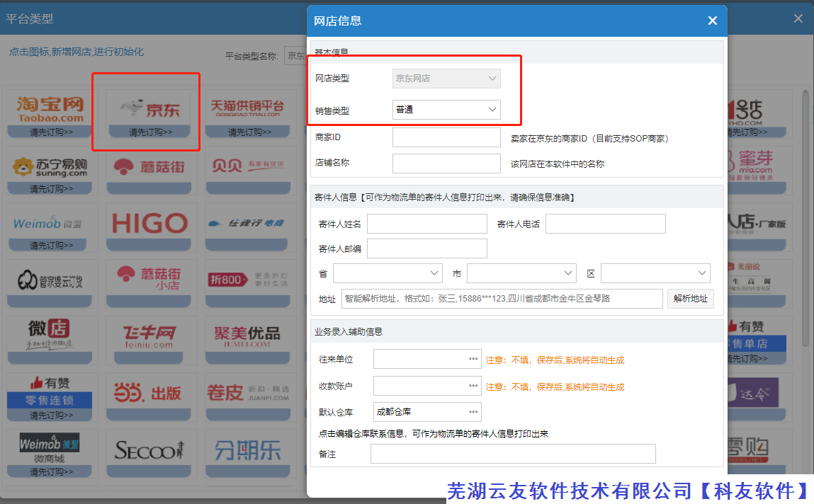Expand the 市 city dropdown
814x504 pixels.
tap(521, 273)
